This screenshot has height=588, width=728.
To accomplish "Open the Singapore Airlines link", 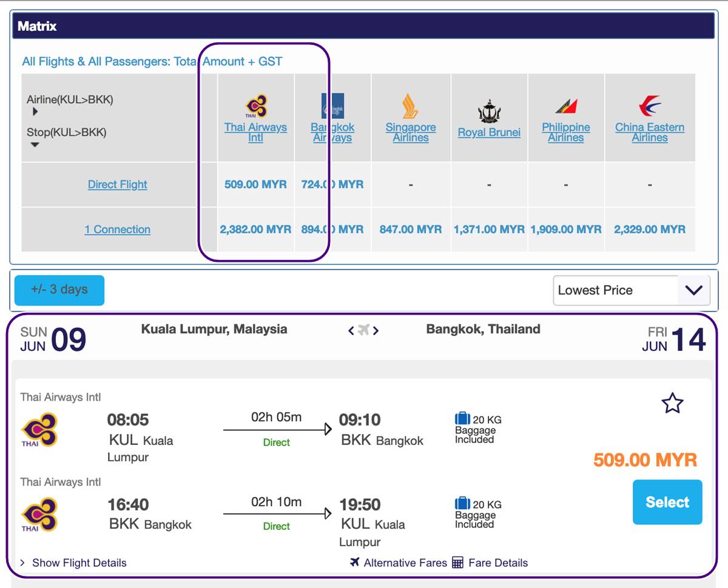I will (x=411, y=132).
